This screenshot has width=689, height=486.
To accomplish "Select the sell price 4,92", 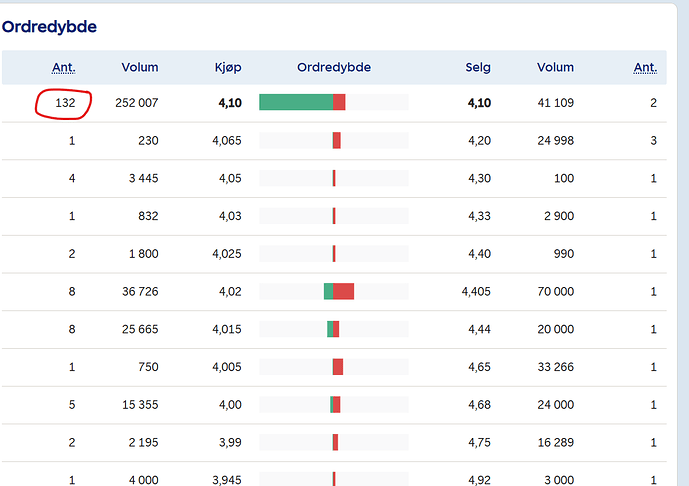I will tap(479, 480).
